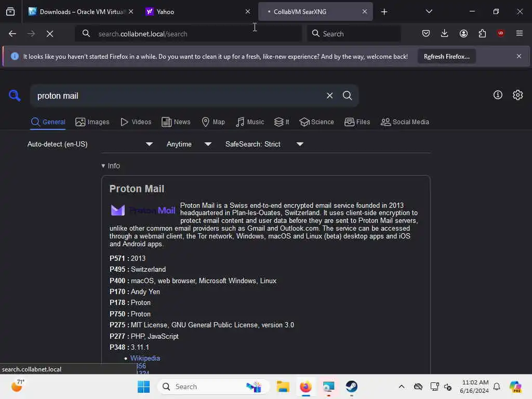Switch to the It category
This screenshot has height=399, width=532.
click(282, 122)
